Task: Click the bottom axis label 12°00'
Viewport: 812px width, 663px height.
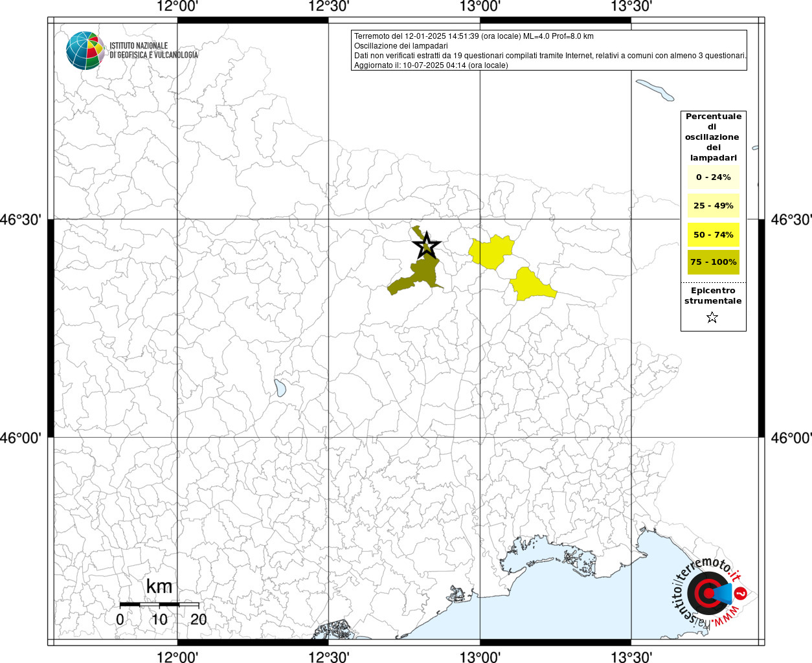Action: coord(177,657)
